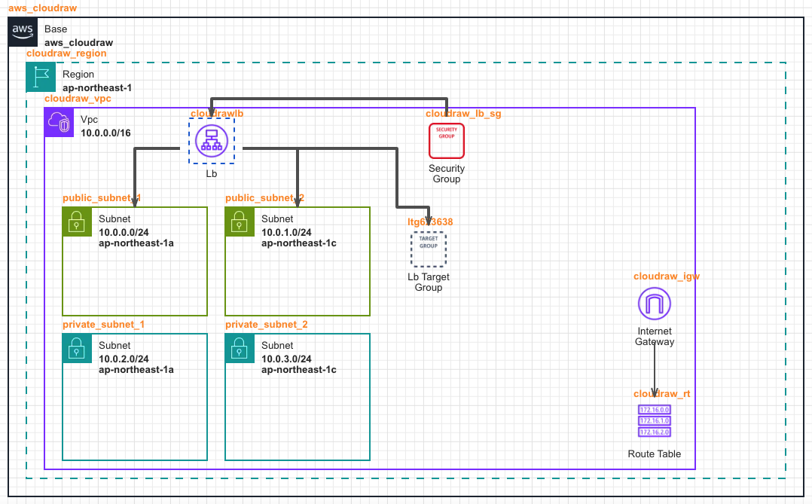Click the AWS logo Base icon

23,32
